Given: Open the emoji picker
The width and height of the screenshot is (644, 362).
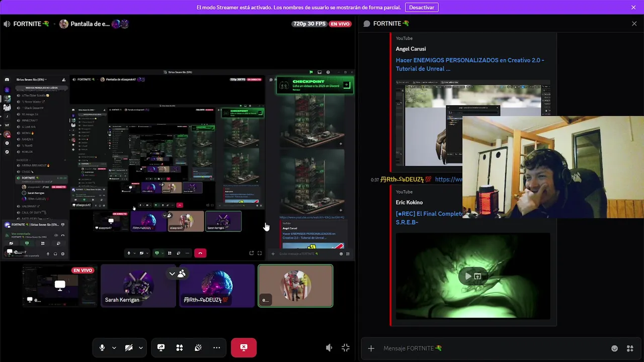Looking at the screenshot, I should click(614, 348).
